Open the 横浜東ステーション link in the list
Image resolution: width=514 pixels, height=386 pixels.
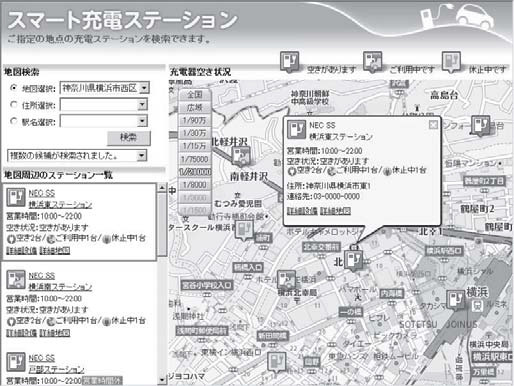60,204
